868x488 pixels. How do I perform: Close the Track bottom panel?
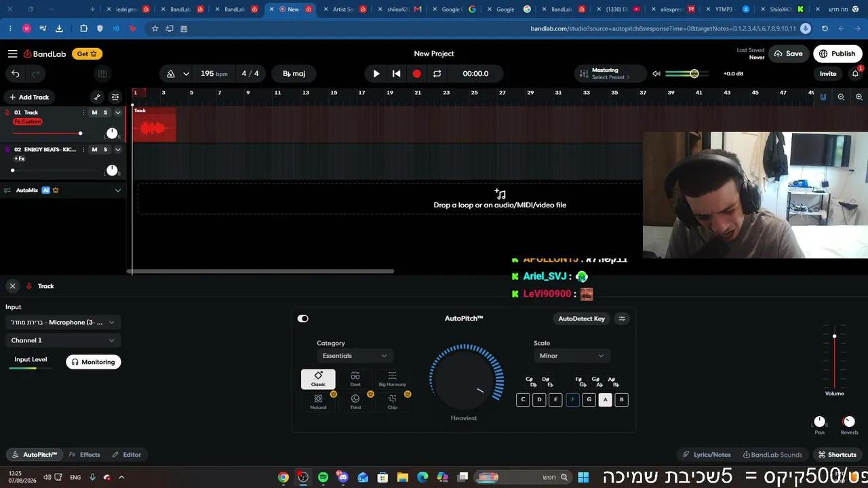point(12,286)
